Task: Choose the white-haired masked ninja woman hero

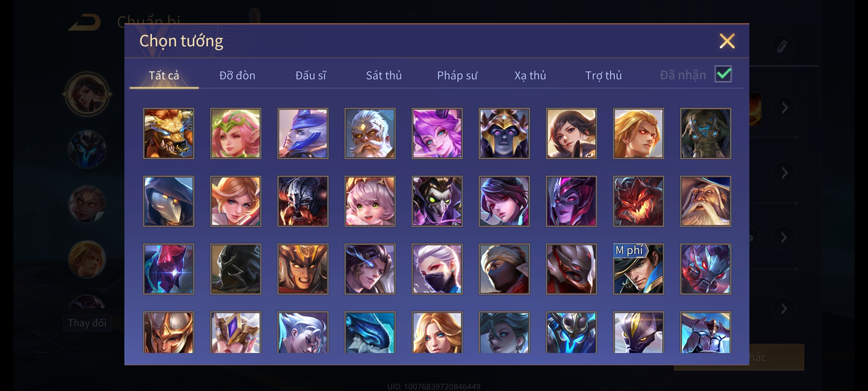Action: pyautogui.click(x=437, y=269)
